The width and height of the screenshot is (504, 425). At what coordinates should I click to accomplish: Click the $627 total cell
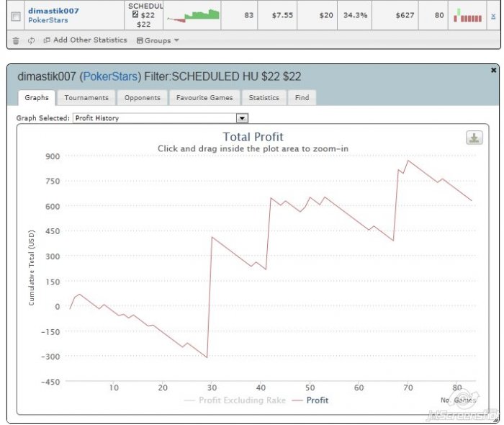(395, 15)
